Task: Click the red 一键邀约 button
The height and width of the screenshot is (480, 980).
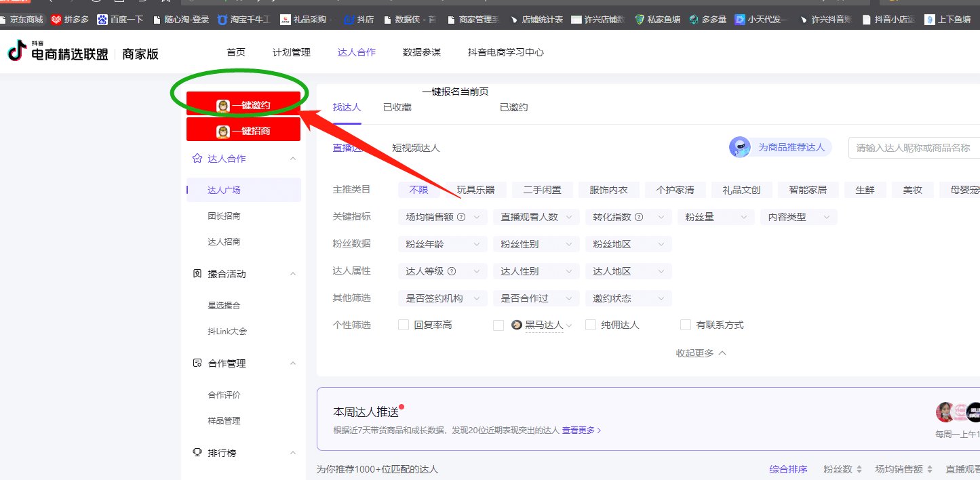Action: click(x=243, y=105)
